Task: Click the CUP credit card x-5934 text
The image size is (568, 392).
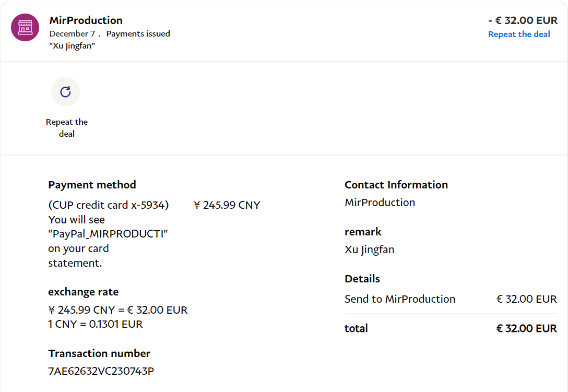Action: pyautogui.click(x=108, y=205)
